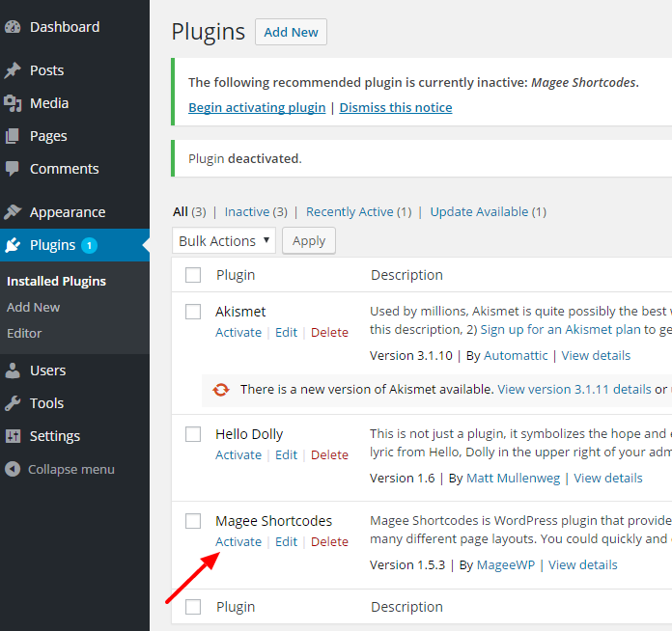Viewport: 672px width, 631px height.
Task: Check the Akismet plugin checkbox
Action: [193, 312]
